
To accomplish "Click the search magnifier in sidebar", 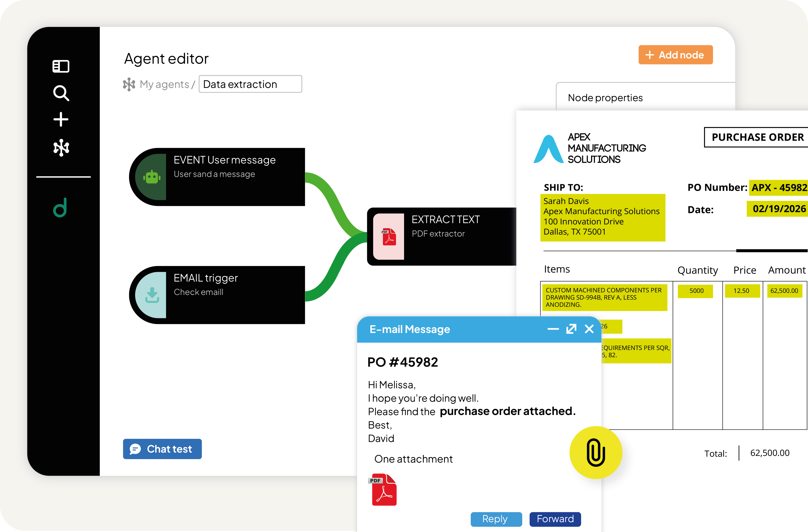I will coord(61,93).
